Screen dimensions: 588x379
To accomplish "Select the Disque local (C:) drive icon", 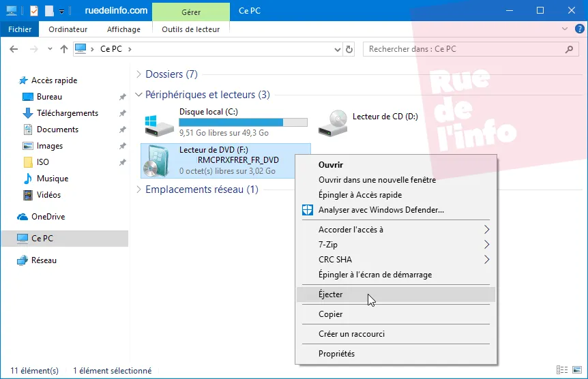I will point(159,125).
